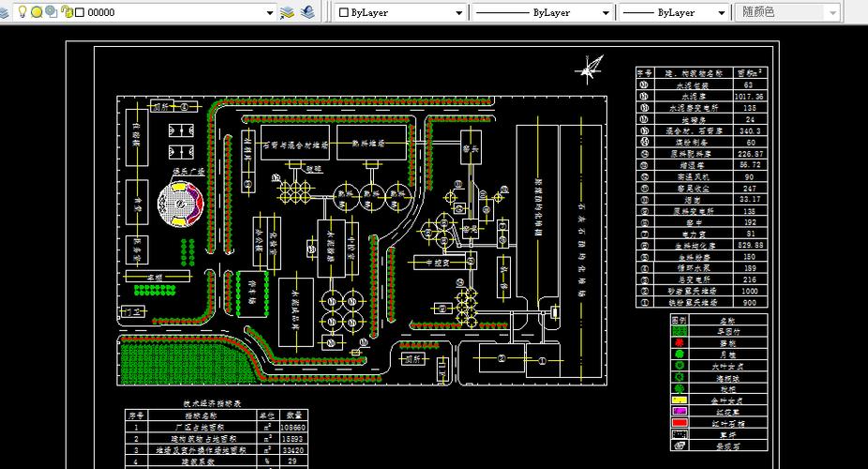
Task: Click the 1017.36 area value in table
Action: pyautogui.click(x=748, y=96)
